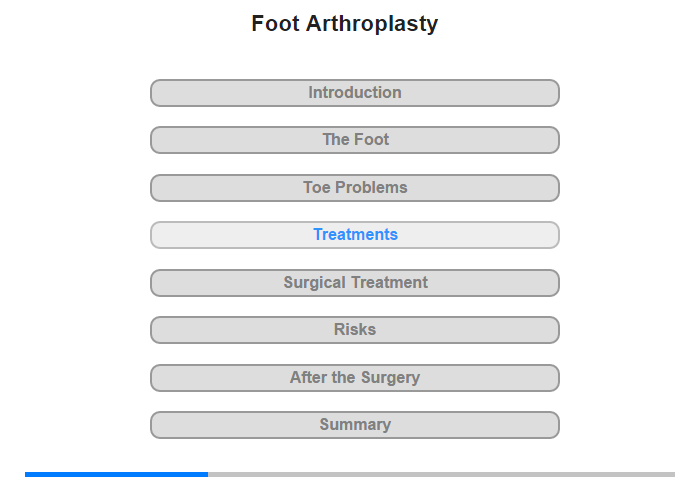Viewport: 700px width, 480px height.
Task: Open the highlighted Treatments section
Action: (x=355, y=235)
